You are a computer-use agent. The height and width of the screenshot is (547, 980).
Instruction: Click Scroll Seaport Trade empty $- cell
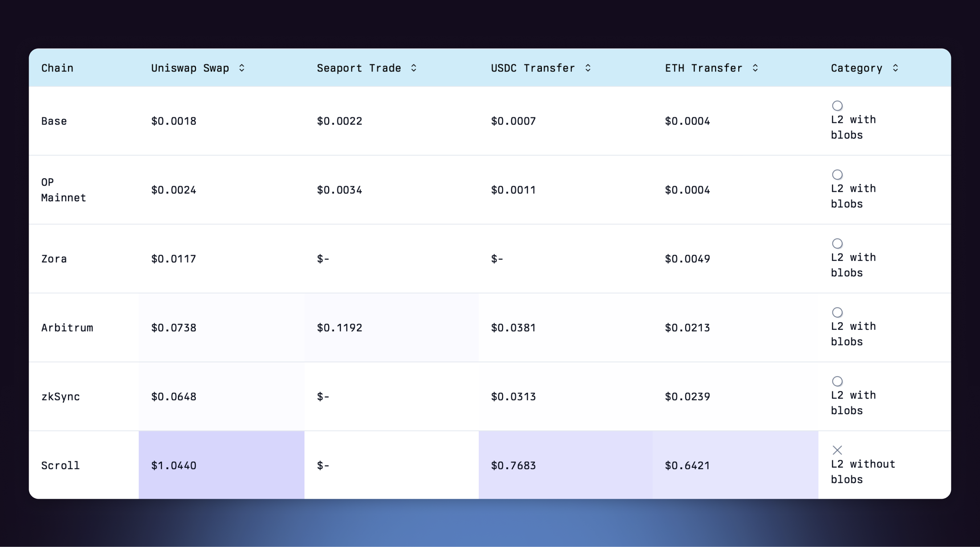coord(323,466)
